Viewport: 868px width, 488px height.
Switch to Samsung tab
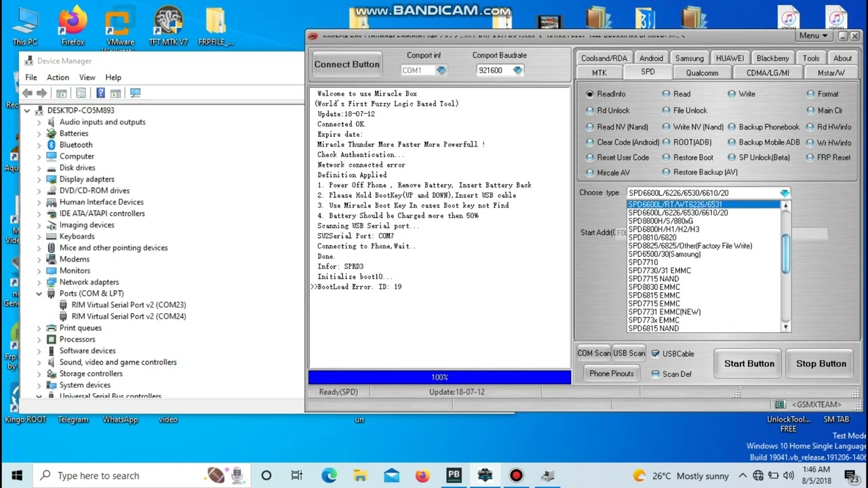click(690, 58)
